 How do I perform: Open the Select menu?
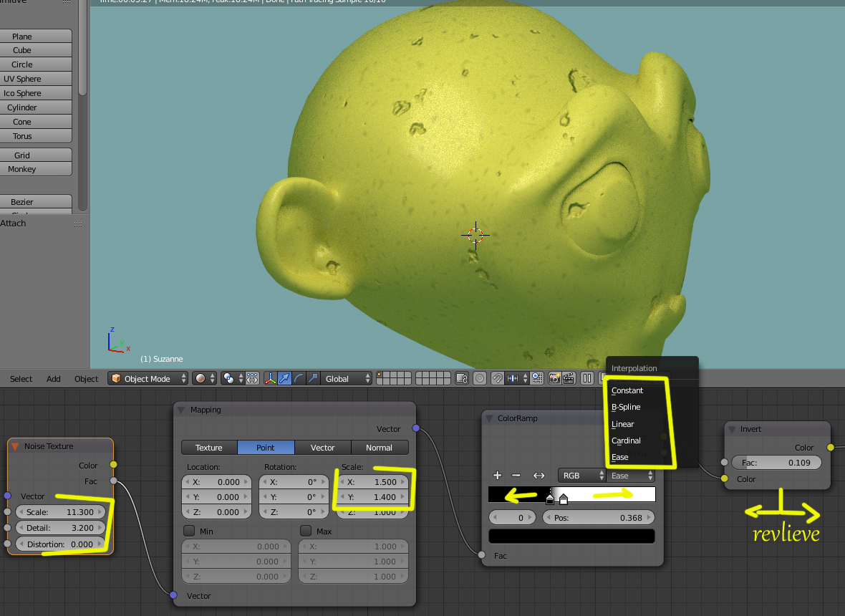tap(21, 379)
